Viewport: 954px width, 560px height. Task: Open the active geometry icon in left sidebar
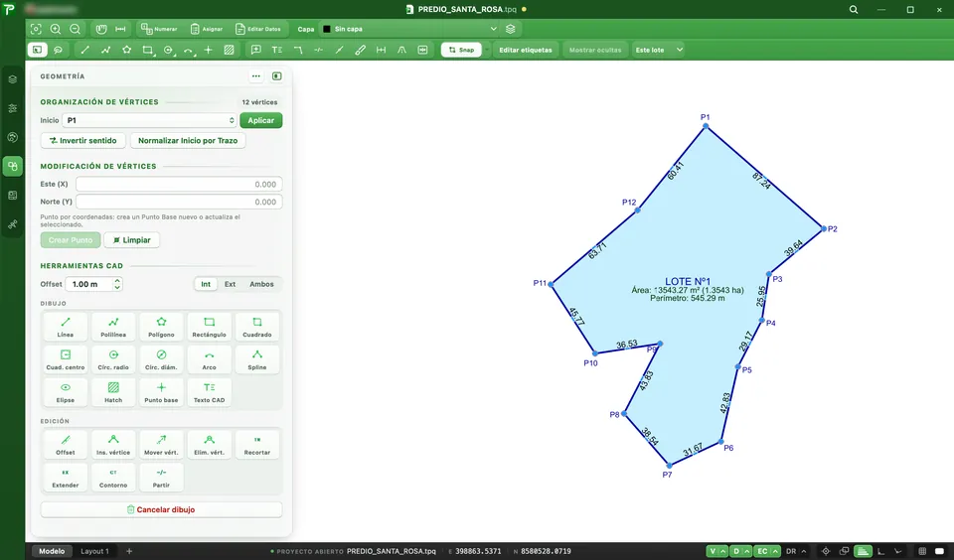pos(13,166)
